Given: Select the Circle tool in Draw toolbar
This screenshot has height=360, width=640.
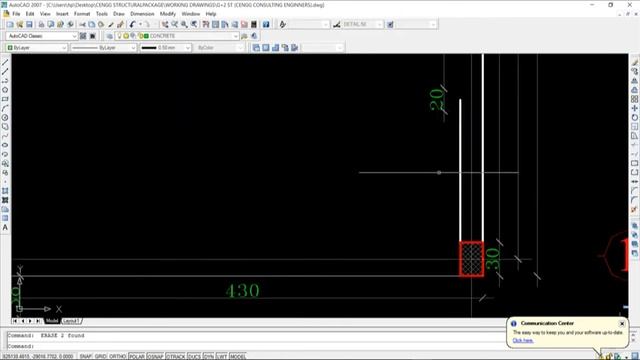Looking at the screenshot, I should [5, 118].
